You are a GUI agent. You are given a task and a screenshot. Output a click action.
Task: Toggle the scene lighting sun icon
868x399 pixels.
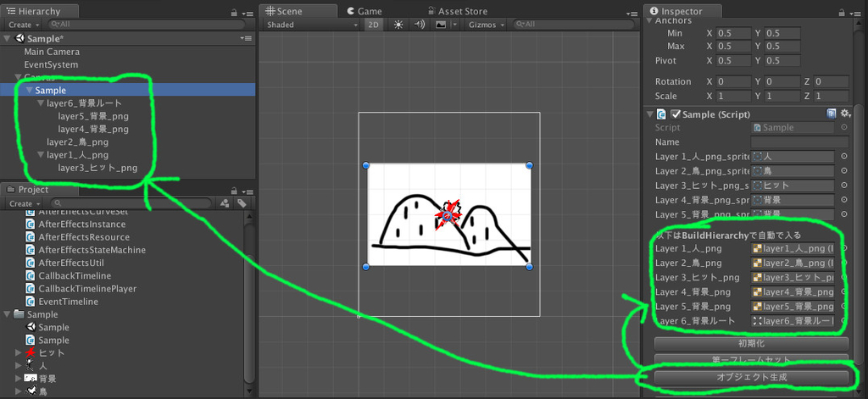398,25
